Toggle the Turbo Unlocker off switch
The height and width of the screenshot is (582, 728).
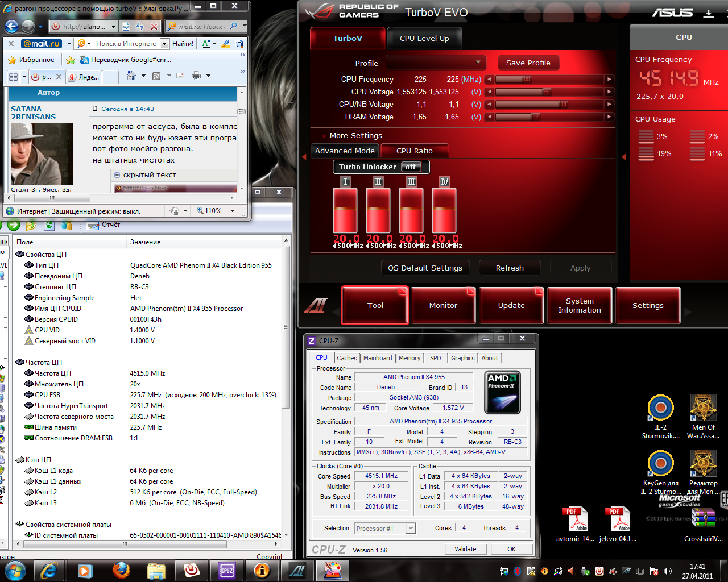[x=411, y=167]
